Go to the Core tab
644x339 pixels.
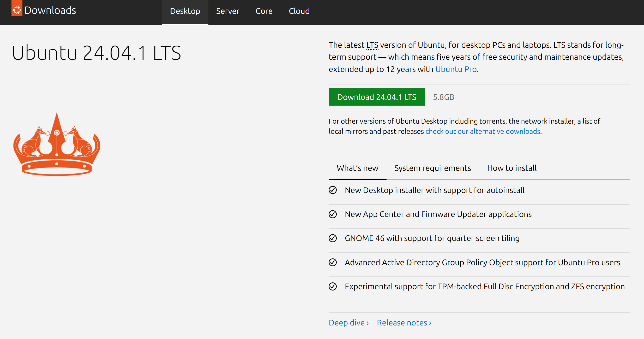coord(264,11)
